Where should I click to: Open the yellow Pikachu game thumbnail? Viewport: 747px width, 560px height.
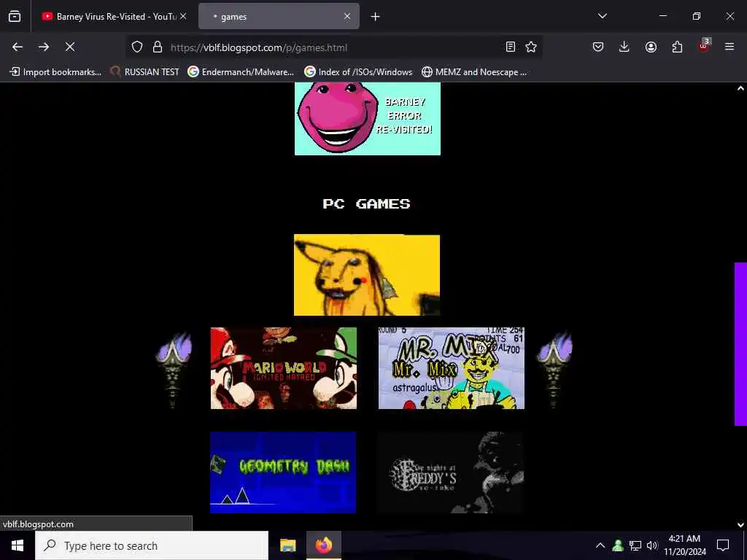(x=367, y=275)
